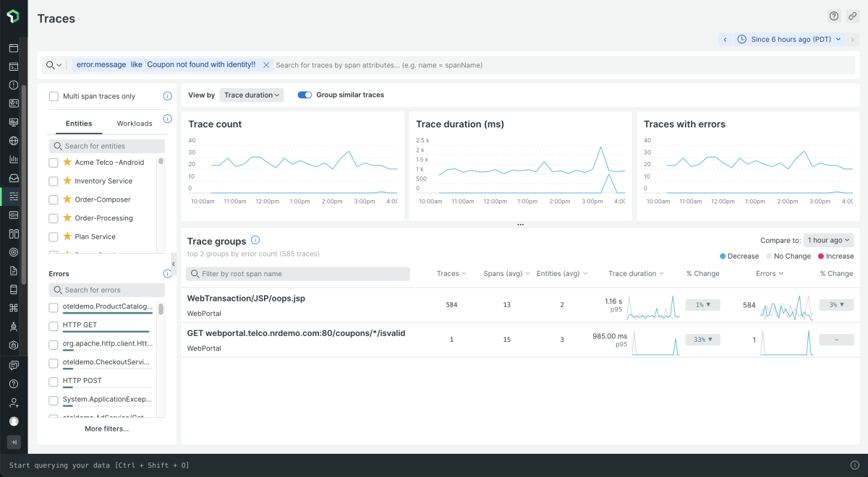This screenshot has height=477, width=868.
Task: Click the globe icon in left sidebar
Action: pyautogui.click(x=13, y=141)
